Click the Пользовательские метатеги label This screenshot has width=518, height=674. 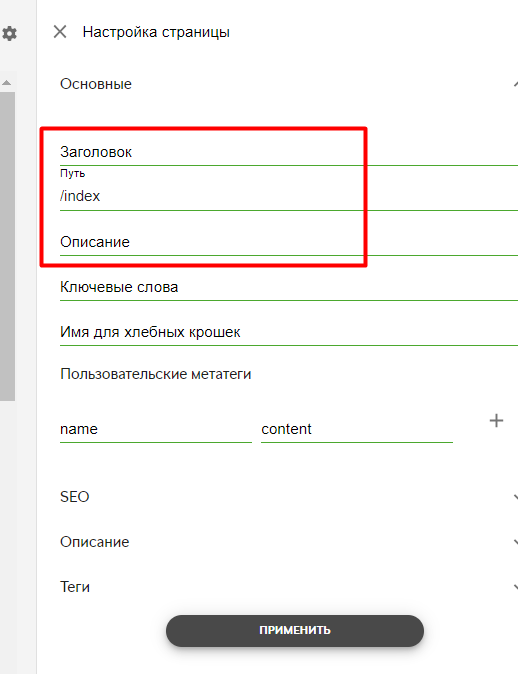pos(156,374)
